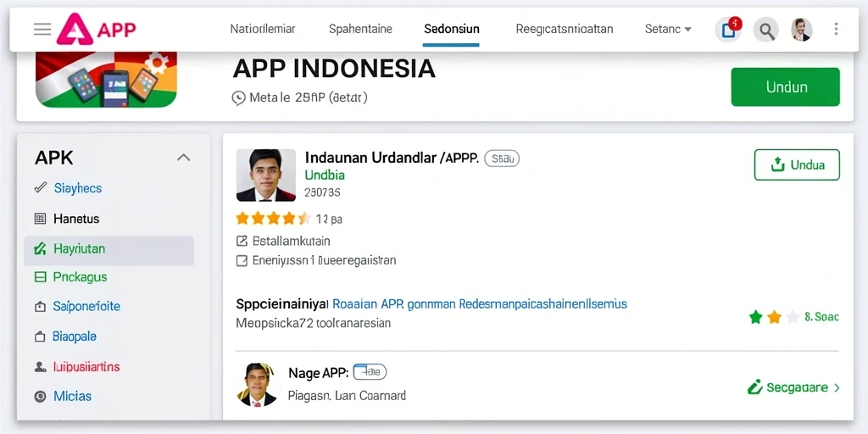Click the grid icon beside Hanetus
The image size is (868, 434).
(x=41, y=219)
